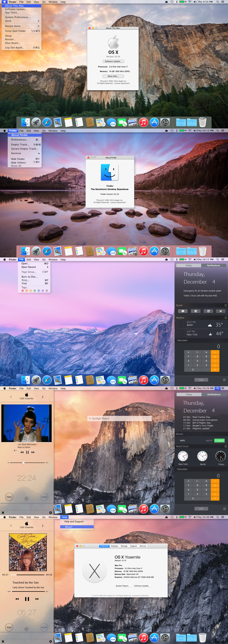The height and width of the screenshot is (644, 228).
Task: Click into the Spotlight Search field
Action: coord(120,418)
